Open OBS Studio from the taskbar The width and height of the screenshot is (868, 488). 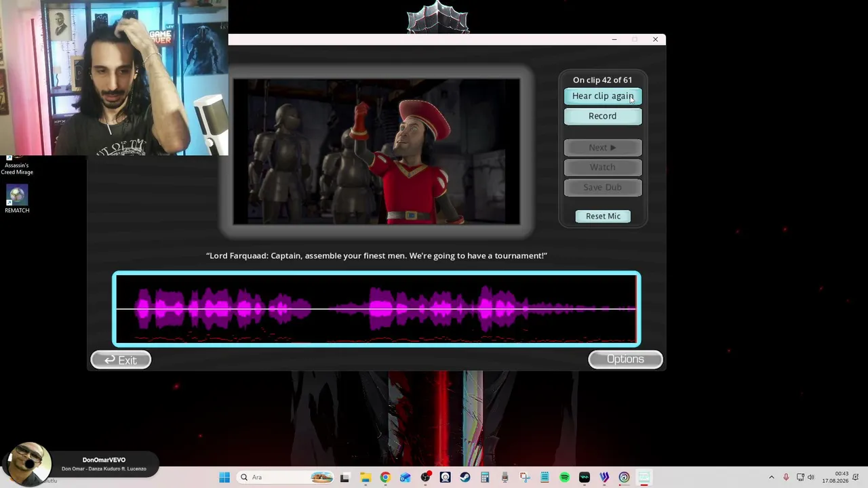[x=425, y=477]
